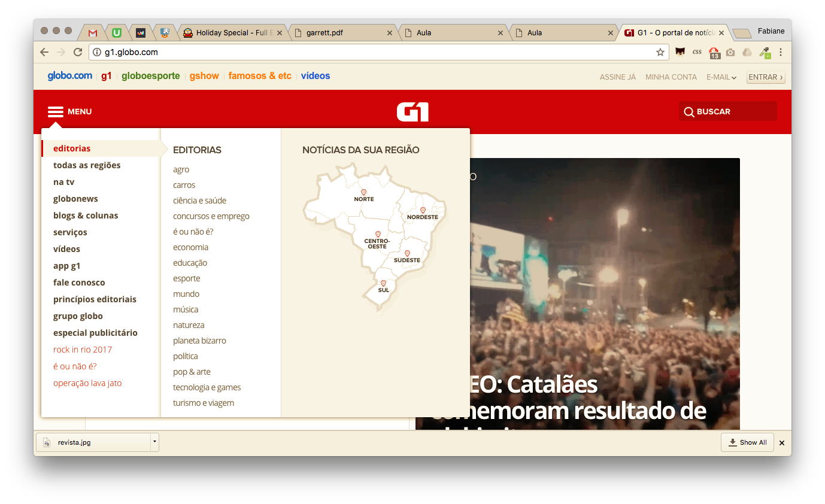Open 'rock in rio 2017' menu link
The height and width of the screenshot is (504, 825).
tap(83, 350)
